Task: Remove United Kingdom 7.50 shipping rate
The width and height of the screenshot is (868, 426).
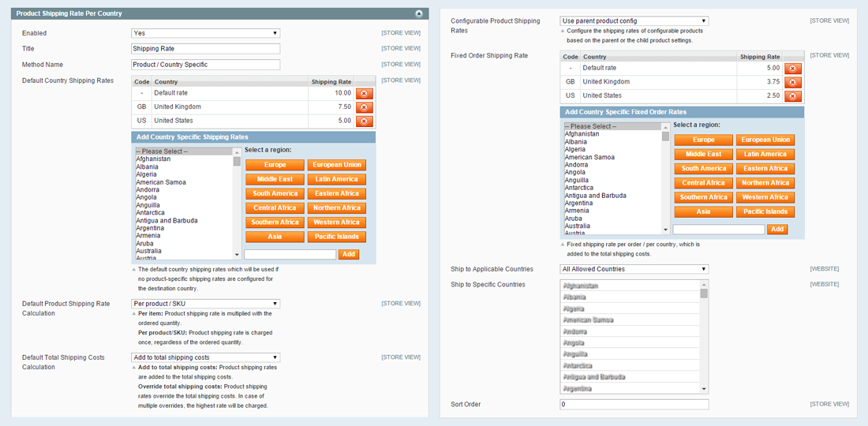Action: [364, 107]
